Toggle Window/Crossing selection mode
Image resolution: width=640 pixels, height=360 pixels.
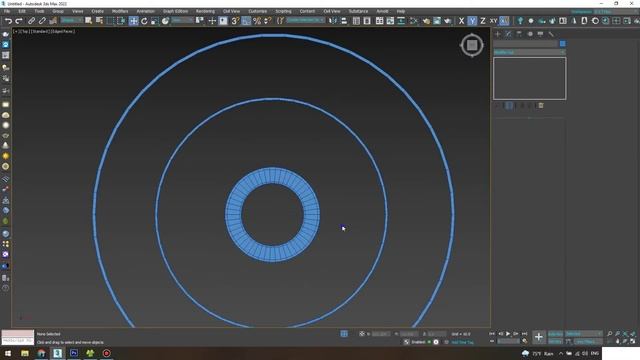(x=121, y=21)
